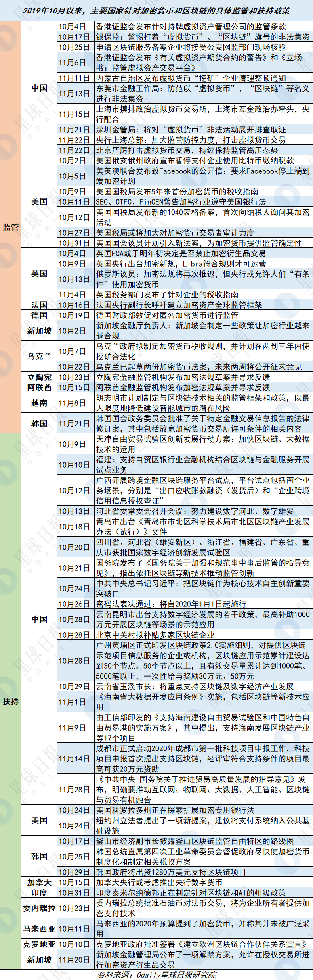Viewport: 313px width, 980px height.
Task: Click the row starting "美国科罗拉多州正在探索"
Action: [204, 810]
